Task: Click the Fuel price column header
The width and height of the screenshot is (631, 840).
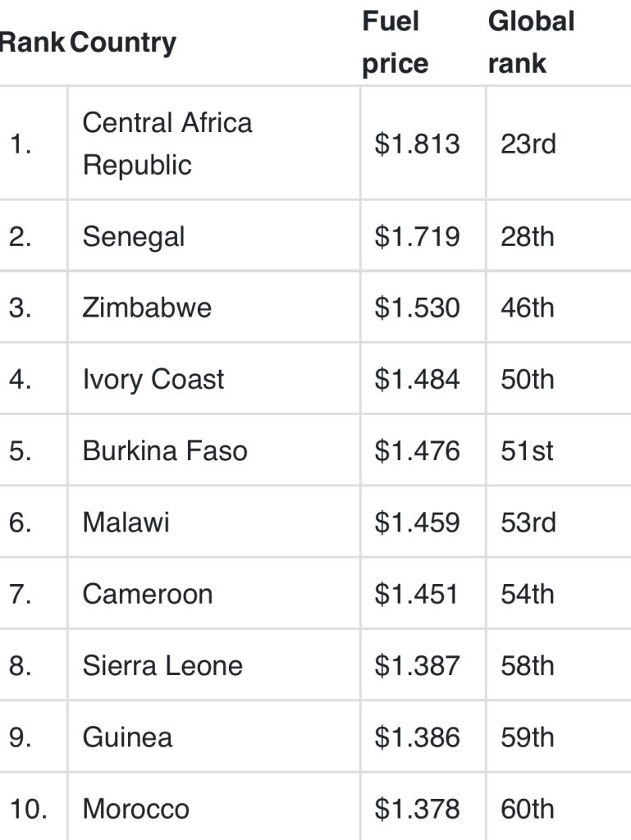Action: pyautogui.click(x=396, y=43)
